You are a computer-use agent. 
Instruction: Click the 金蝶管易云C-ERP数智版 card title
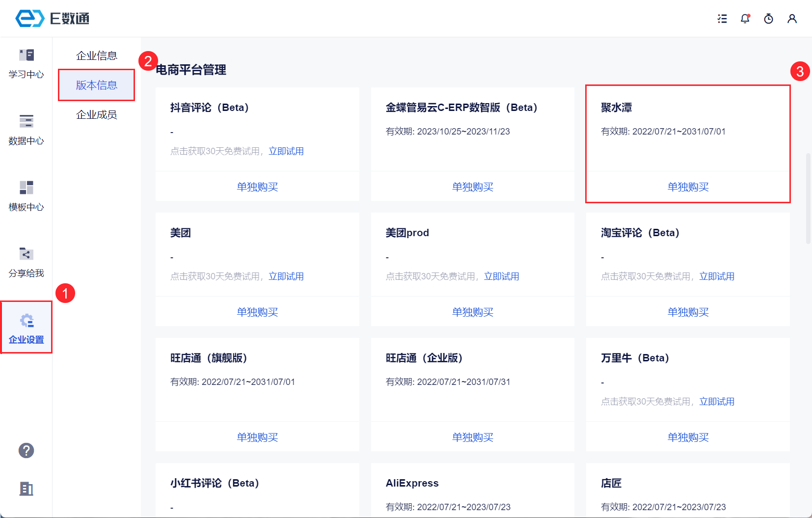click(x=462, y=108)
